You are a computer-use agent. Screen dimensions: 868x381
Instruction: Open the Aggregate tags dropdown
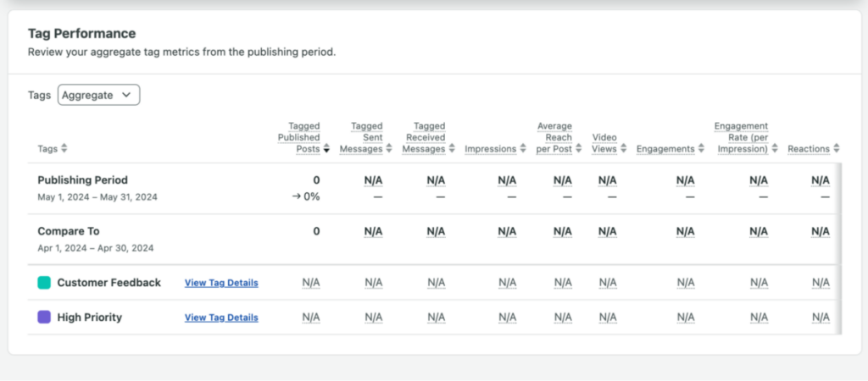pyautogui.click(x=99, y=95)
